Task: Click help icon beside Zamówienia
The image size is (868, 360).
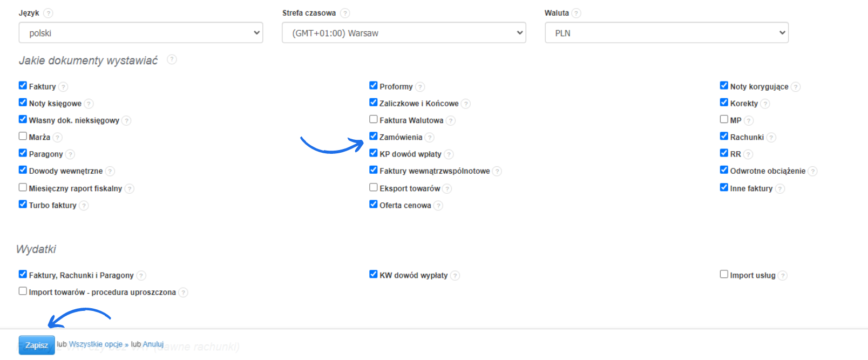Action: [430, 138]
